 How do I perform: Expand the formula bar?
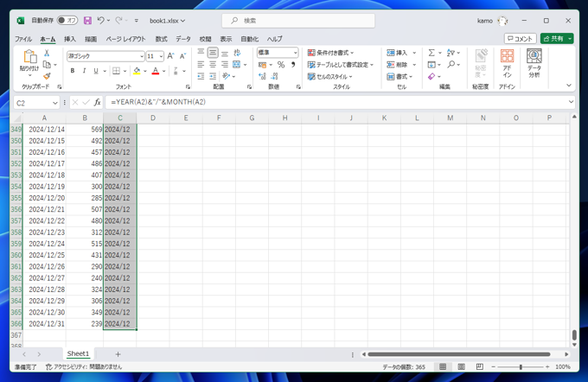click(x=571, y=102)
